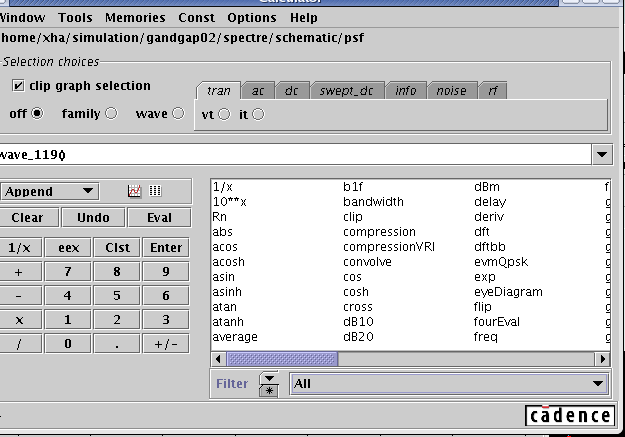
Task: Open the Options menu
Action: pyautogui.click(x=252, y=18)
